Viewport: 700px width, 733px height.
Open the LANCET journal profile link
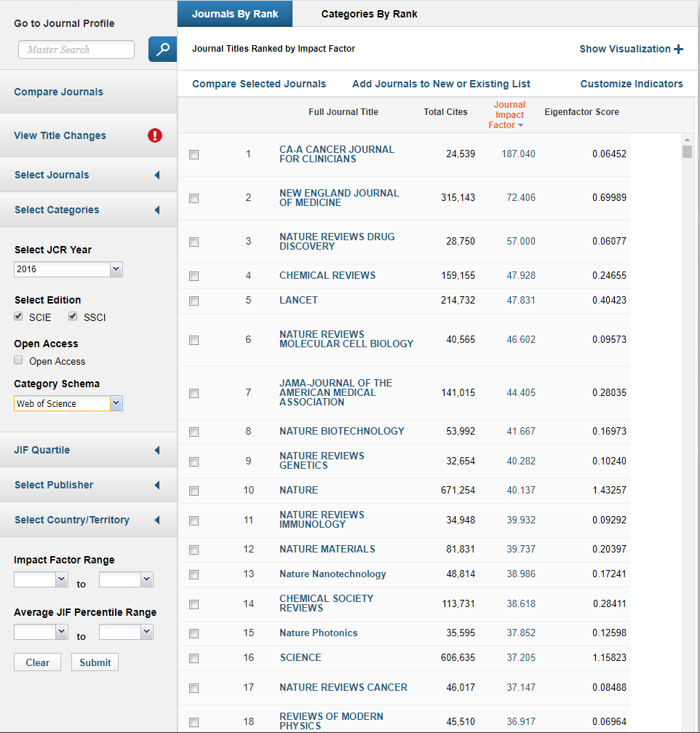coord(298,301)
